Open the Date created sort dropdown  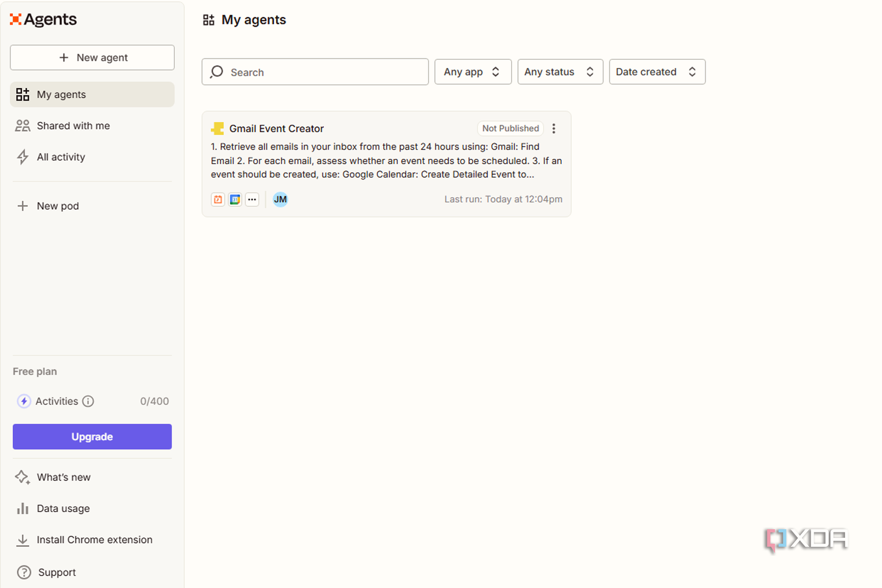coord(657,72)
